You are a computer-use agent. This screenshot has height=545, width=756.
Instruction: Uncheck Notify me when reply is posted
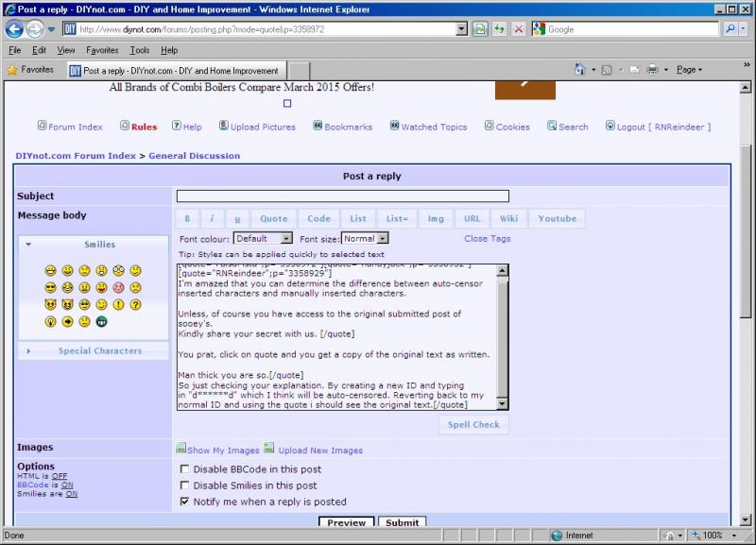click(x=185, y=502)
